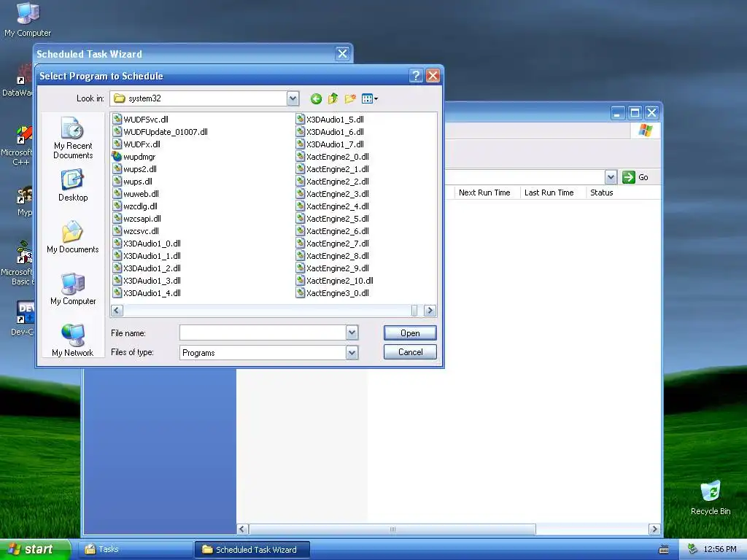This screenshot has height=560, width=747.
Task: Expand the Look in folder dropdown
Action: (293, 98)
